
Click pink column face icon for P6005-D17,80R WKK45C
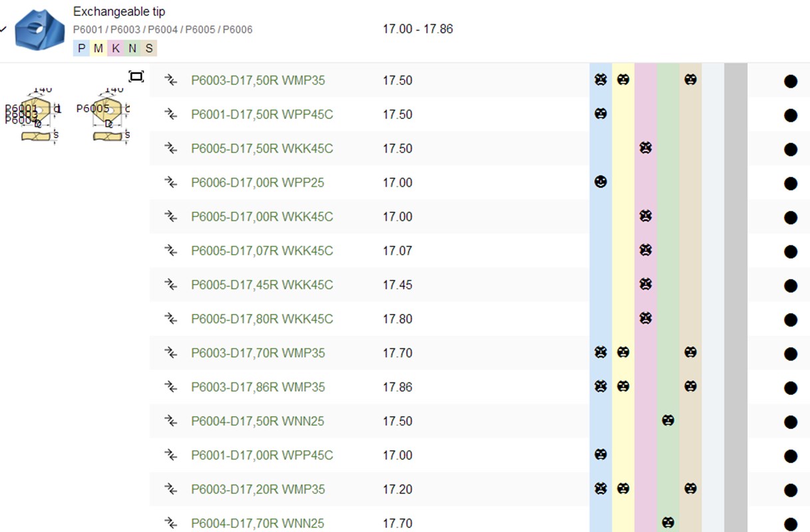point(645,319)
